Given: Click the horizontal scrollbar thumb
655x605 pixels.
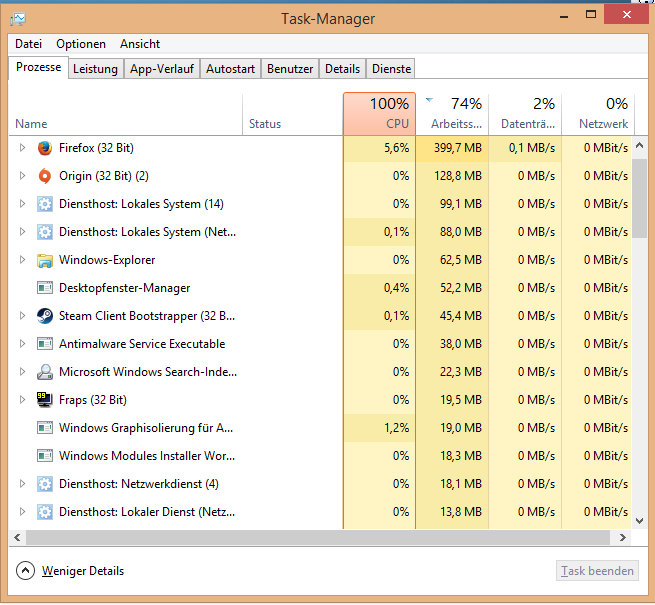Looking at the screenshot, I should [x=318, y=537].
